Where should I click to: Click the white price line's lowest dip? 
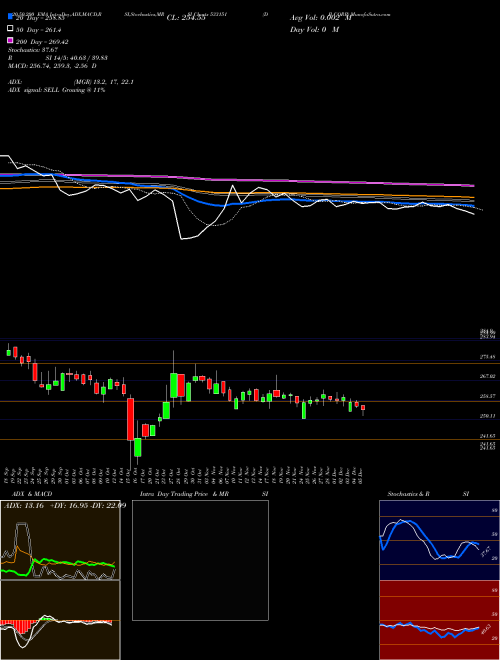[x=182, y=239]
